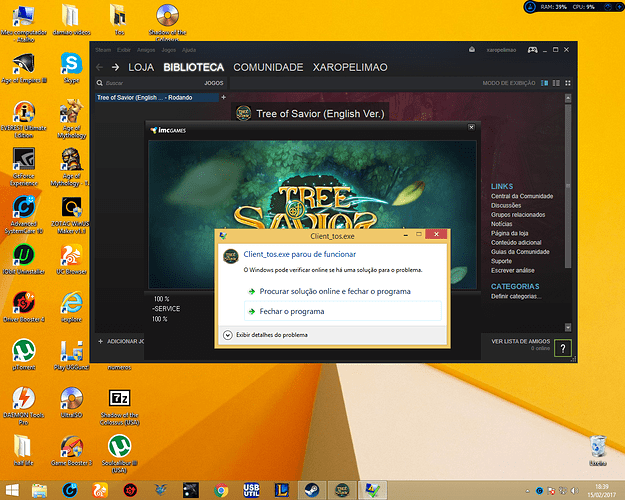Click Steam back navigation arrow
The height and width of the screenshot is (500, 625).
click(x=100, y=67)
